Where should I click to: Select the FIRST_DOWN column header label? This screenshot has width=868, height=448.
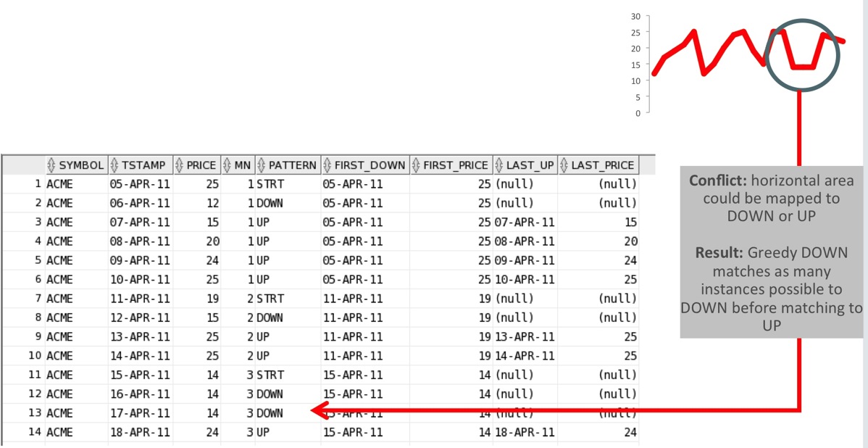click(x=370, y=165)
